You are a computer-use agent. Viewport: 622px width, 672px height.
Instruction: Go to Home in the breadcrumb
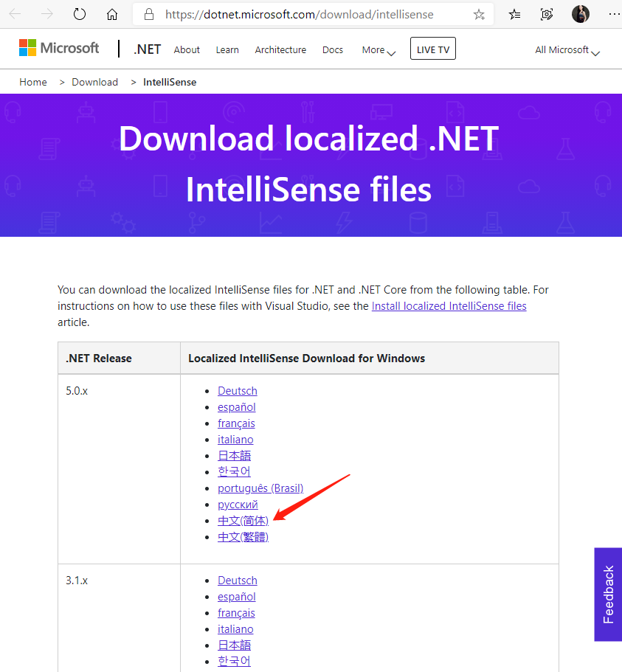pyautogui.click(x=33, y=82)
